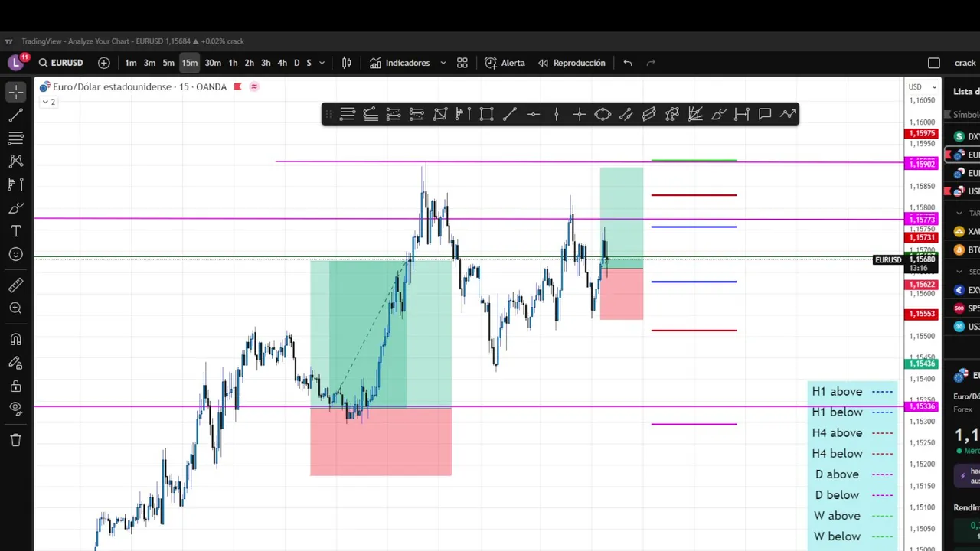This screenshot has width=980, height=551.
Task: Switch to the D daily timeframe
Action: click(296, 63)
